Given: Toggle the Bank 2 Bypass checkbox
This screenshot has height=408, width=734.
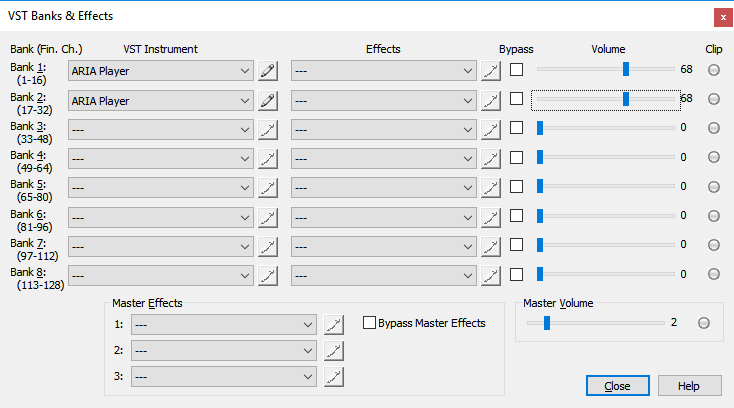Looking at the screenshot, I should [x=516, y=99].
